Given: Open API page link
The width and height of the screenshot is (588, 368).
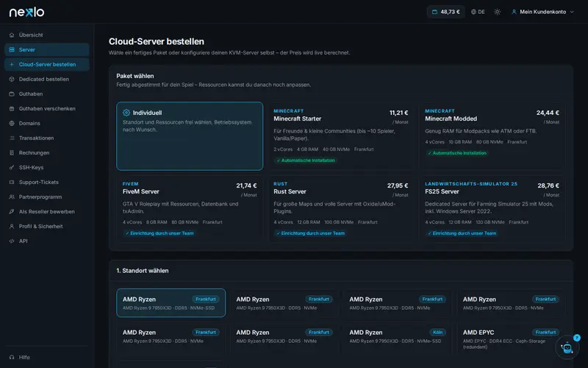Looking at the screenshot, I should tap(47, 241).
